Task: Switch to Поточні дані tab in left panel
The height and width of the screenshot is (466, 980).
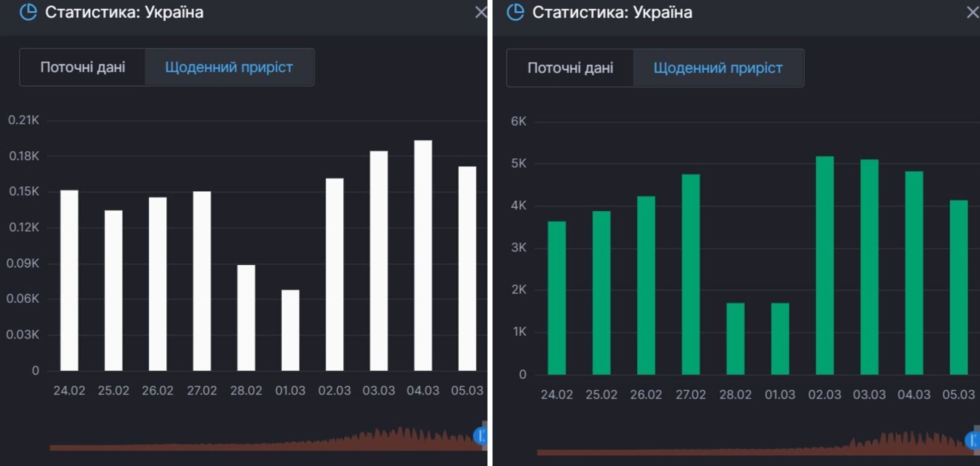Action: (83, 67)
